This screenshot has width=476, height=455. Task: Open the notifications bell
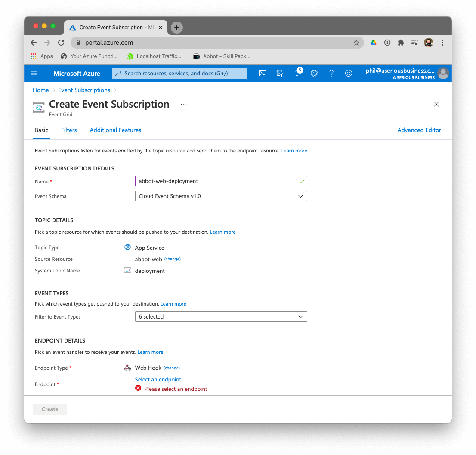(297, 73)
